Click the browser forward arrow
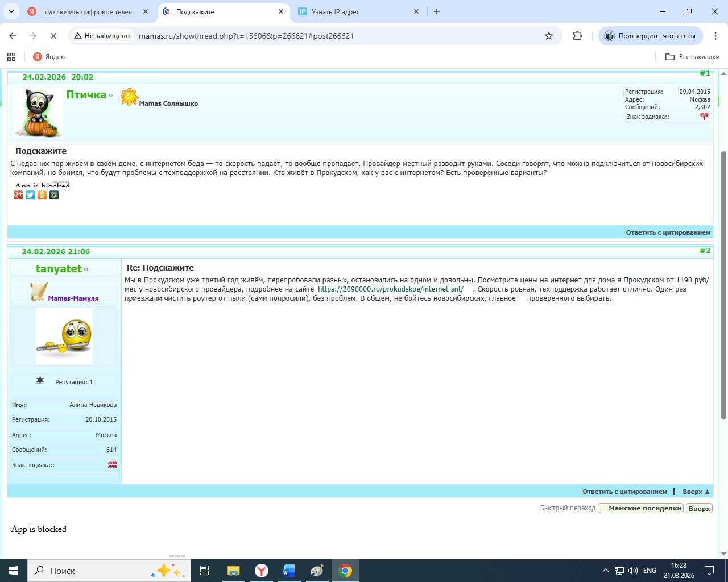This screenshot has width=728, height=582. 33,36
